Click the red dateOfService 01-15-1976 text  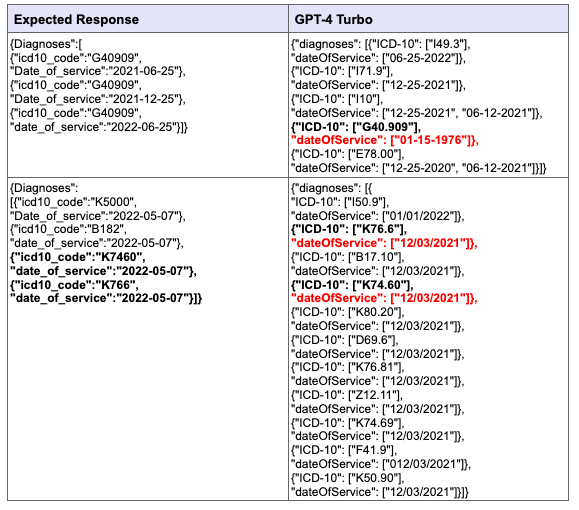385,140
